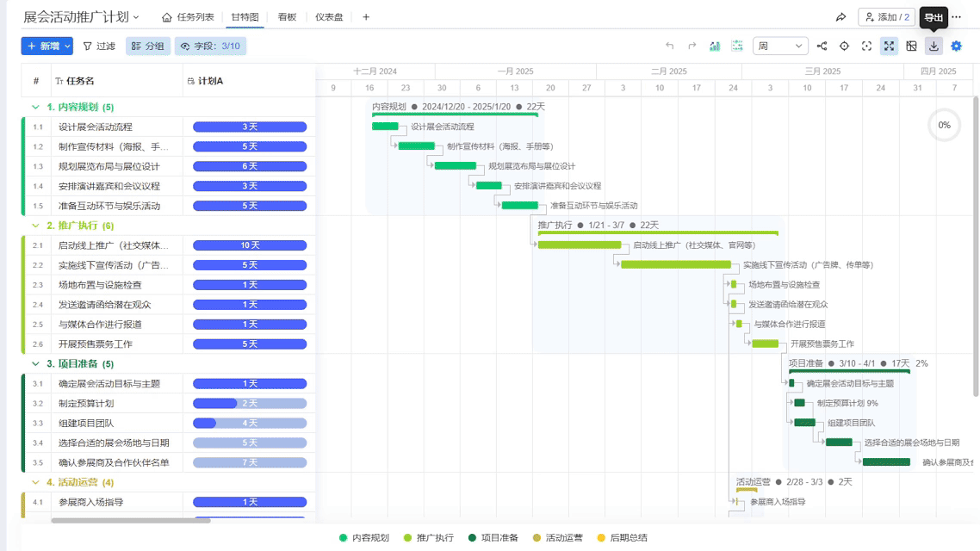Viewport: 980px width, 551px height.
Task: Open 字段 3/10 field settings
Action: (x=209, y=46)
